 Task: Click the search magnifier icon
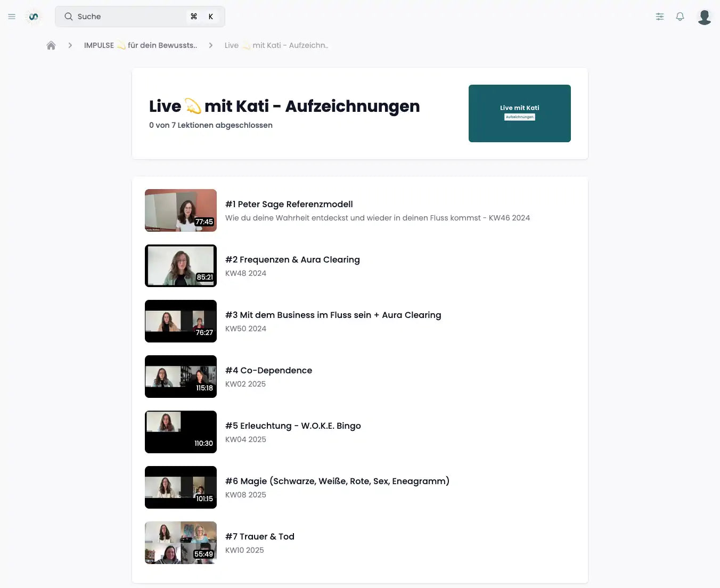pyautogui.click(x=69, y=17)
